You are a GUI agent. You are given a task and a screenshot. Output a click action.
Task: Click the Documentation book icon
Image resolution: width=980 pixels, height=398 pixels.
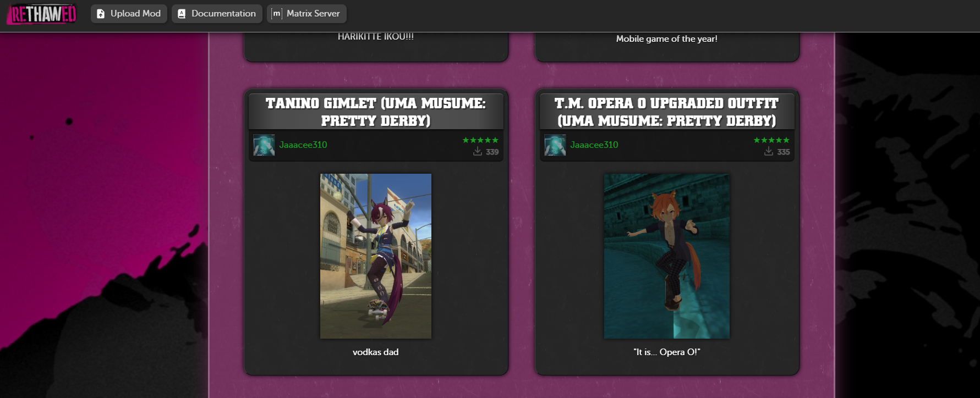[x=182, y=14]
